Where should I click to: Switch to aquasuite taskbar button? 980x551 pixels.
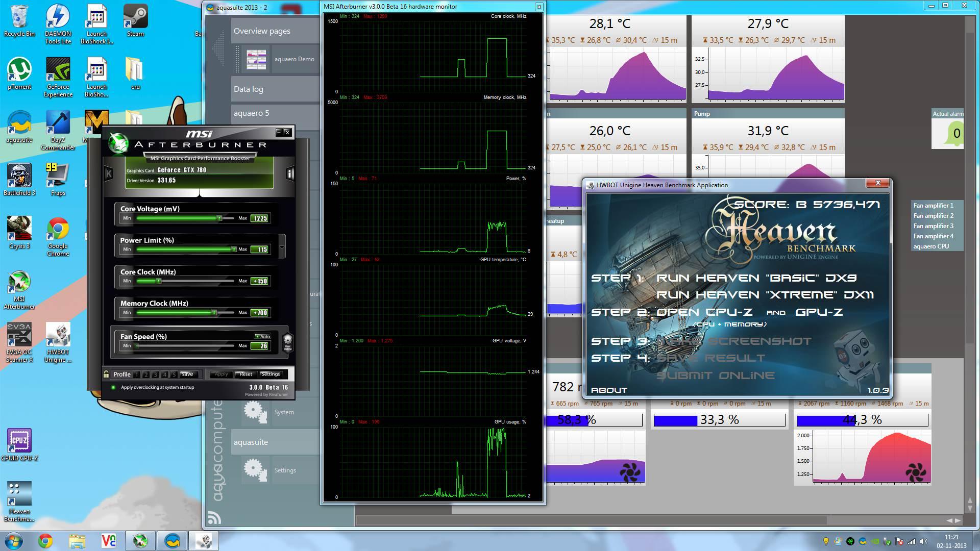(172, 541)
